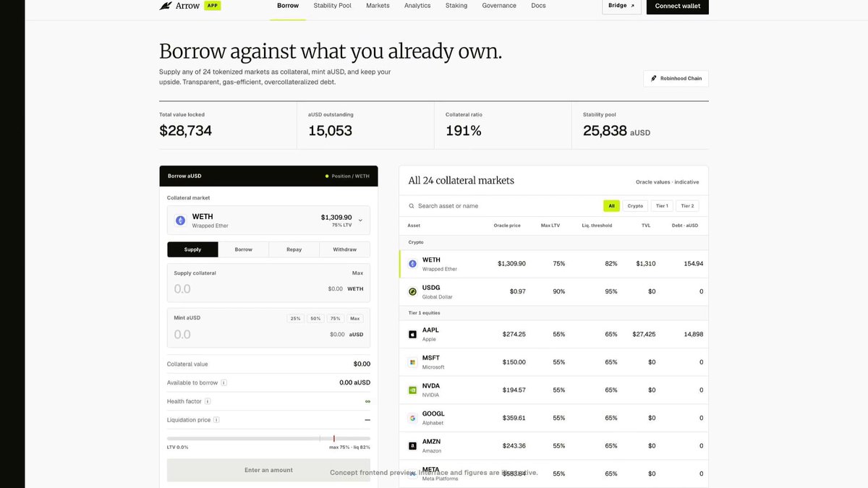The image size is (868, 488).
Task: Show the Health factor info tooltip icon
Action: point(208,401)
